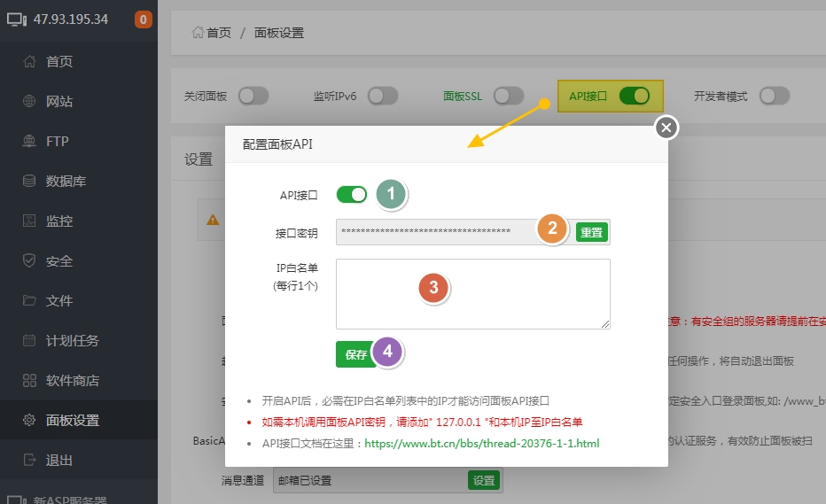Click the shield icon beside 安全
The height and width of the screenshot is (504, 826).
[29, 260]
